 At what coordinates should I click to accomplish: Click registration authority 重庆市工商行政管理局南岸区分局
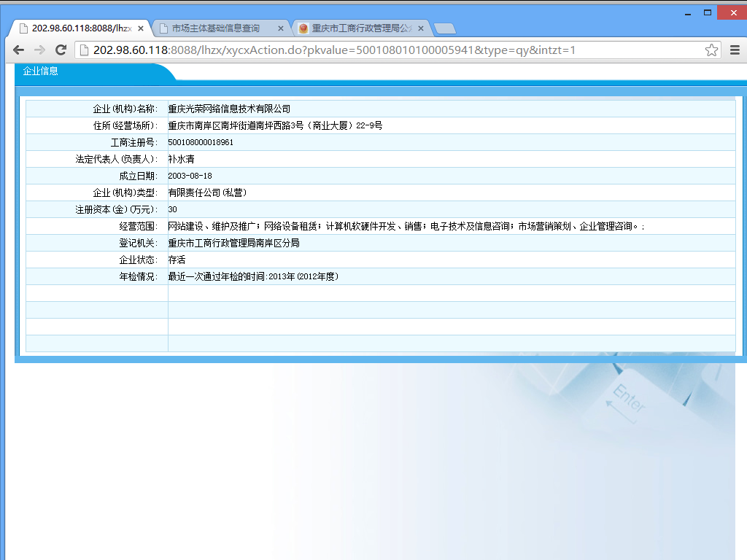click(234, 243)
